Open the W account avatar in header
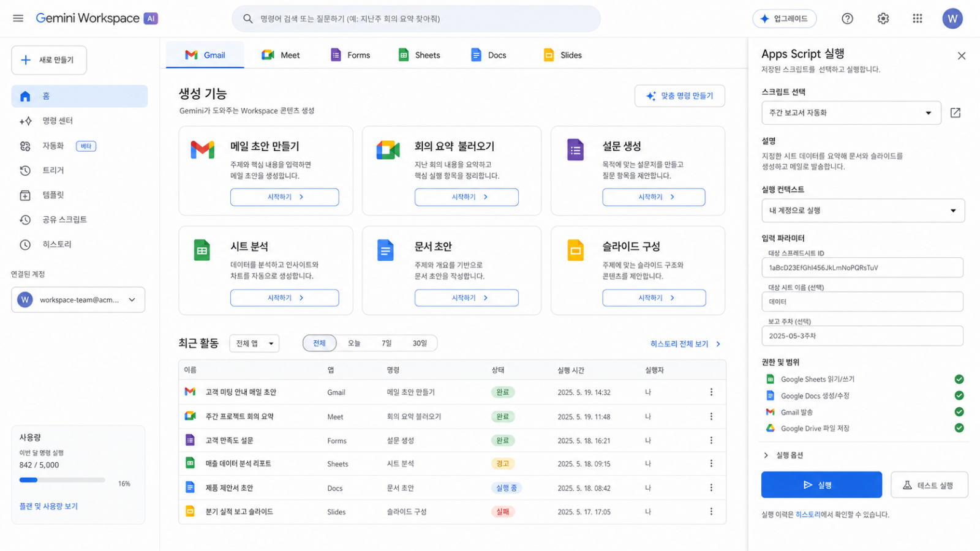 952,18
